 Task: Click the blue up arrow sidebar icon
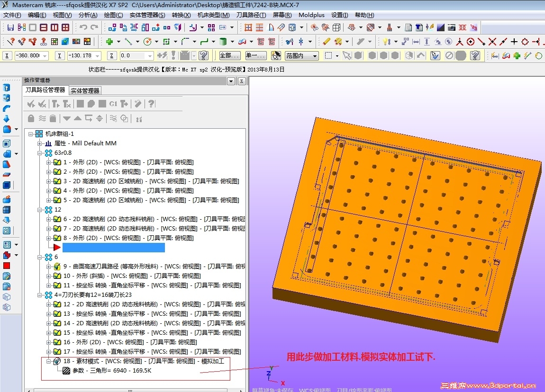[x=7, y=88]
